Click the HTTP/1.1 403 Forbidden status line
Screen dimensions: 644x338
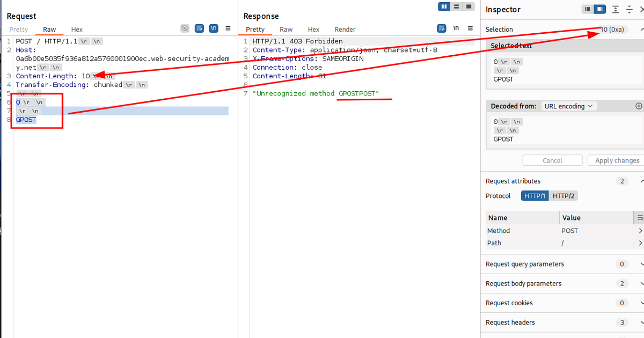[x=297, y=41]
